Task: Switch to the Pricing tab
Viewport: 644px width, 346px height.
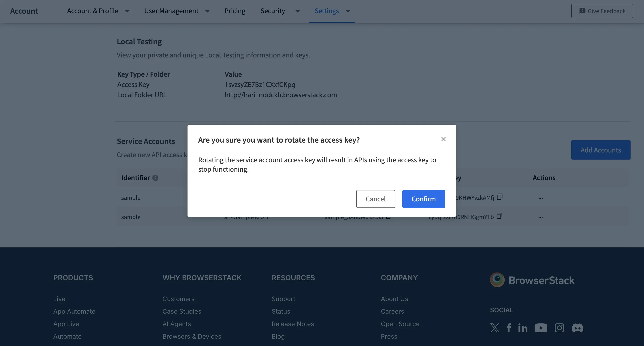Action: 235,11
